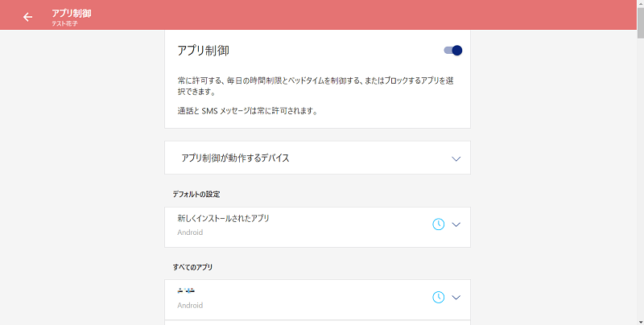Click clock icon for 新しくインストールされたアプリ
This screenshot has width=644, height=325.
click(439, 224)
